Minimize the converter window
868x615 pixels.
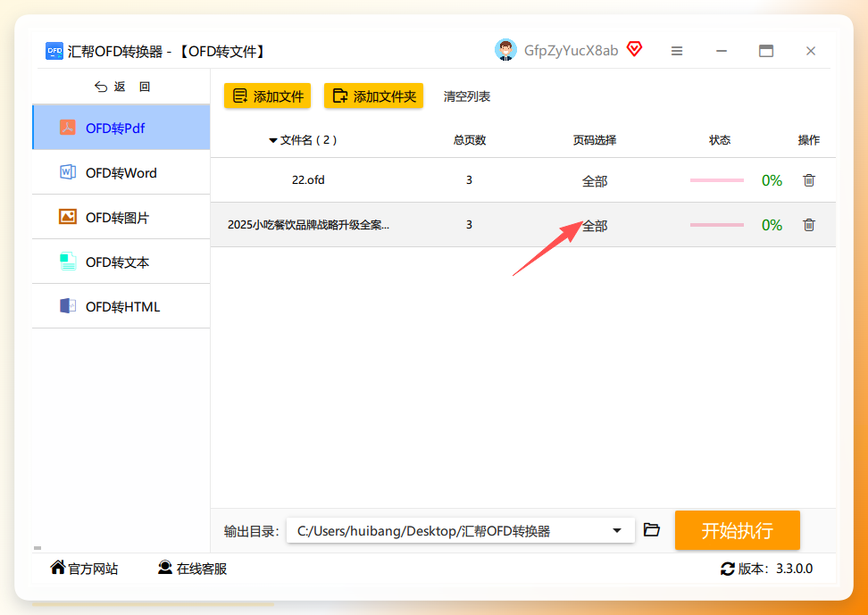[x=722, y=51]
